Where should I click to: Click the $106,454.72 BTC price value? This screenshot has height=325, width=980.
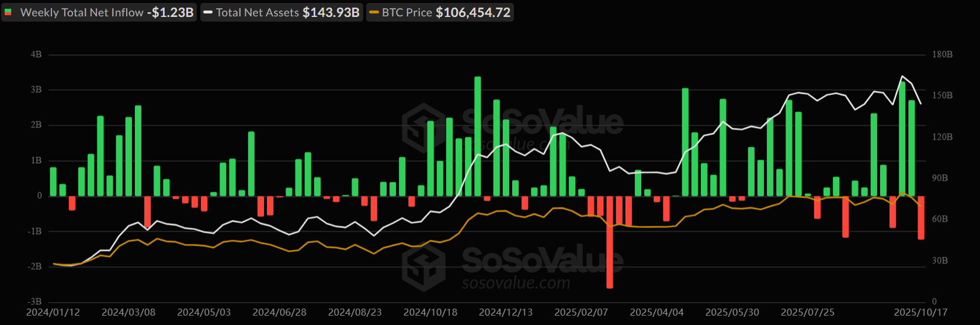(x=473, y=12)
